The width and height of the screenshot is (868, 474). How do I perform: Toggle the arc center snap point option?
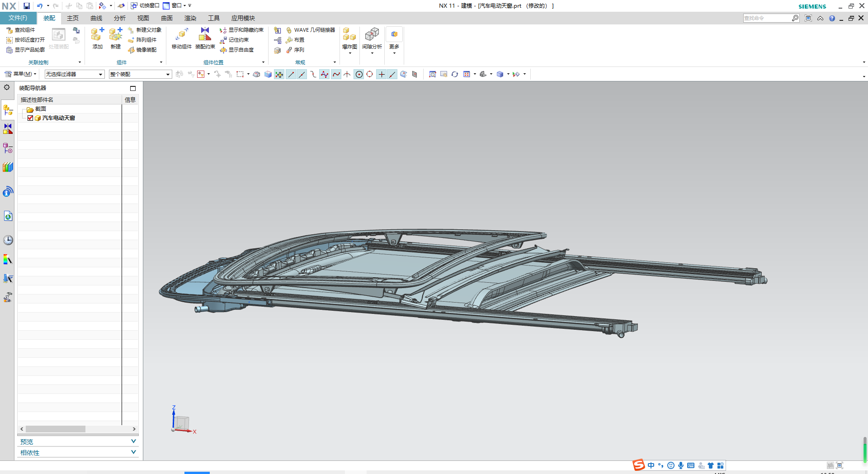[359, 74]
